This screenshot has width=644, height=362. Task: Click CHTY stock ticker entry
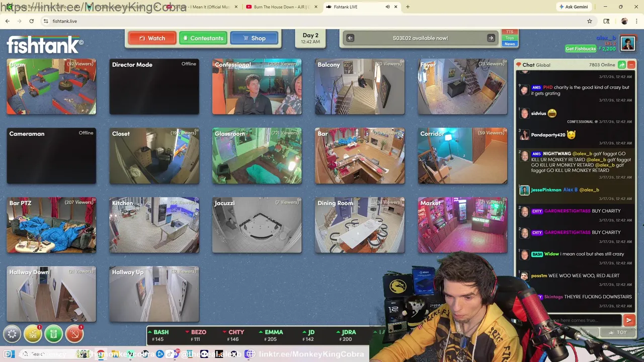click(x=234, y=335)
